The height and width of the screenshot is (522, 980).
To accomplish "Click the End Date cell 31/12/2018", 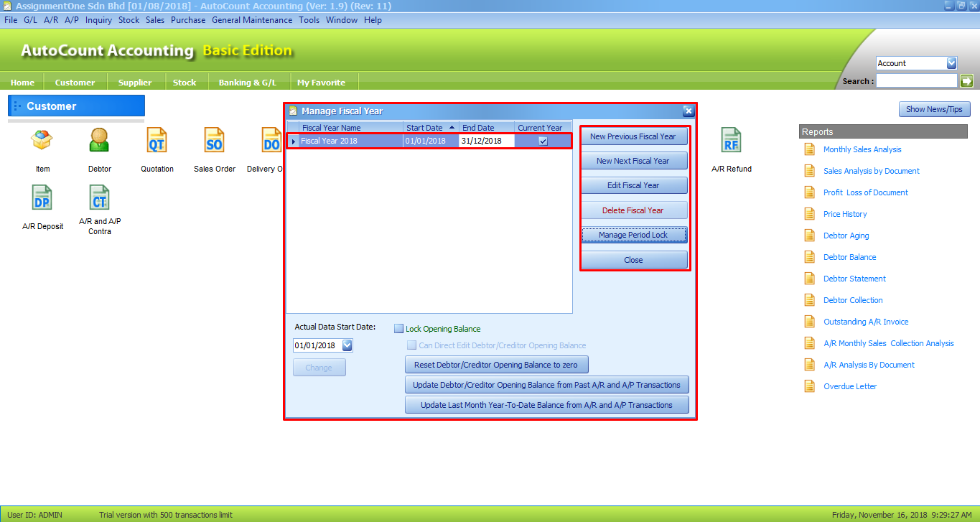I will 487,141.
